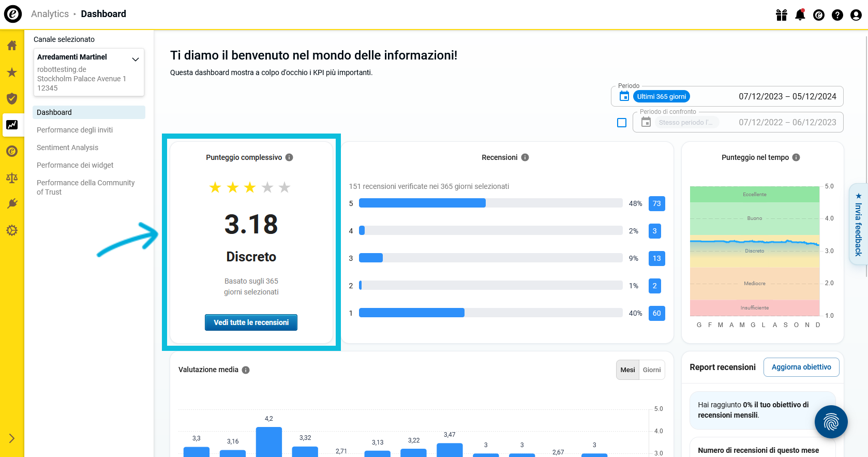Click info icon beside Recensioni
868x457 pixels.
(525, 157)
